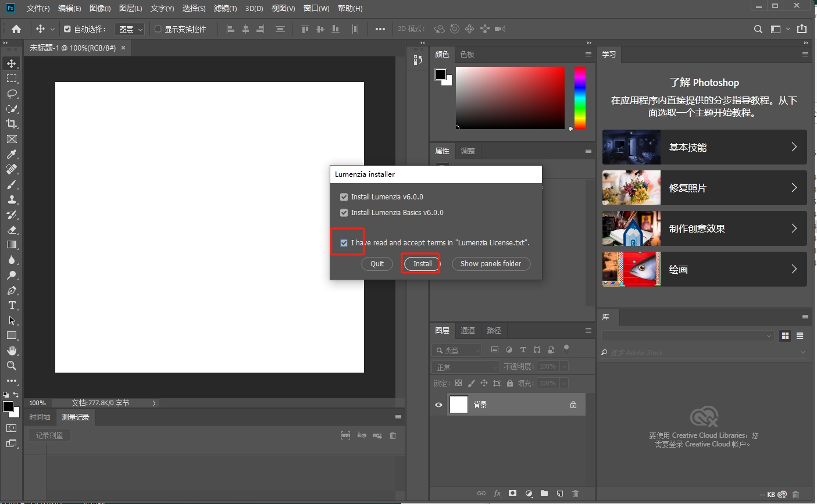
Task: Select the Gradient tool
Action: [12, 245]
